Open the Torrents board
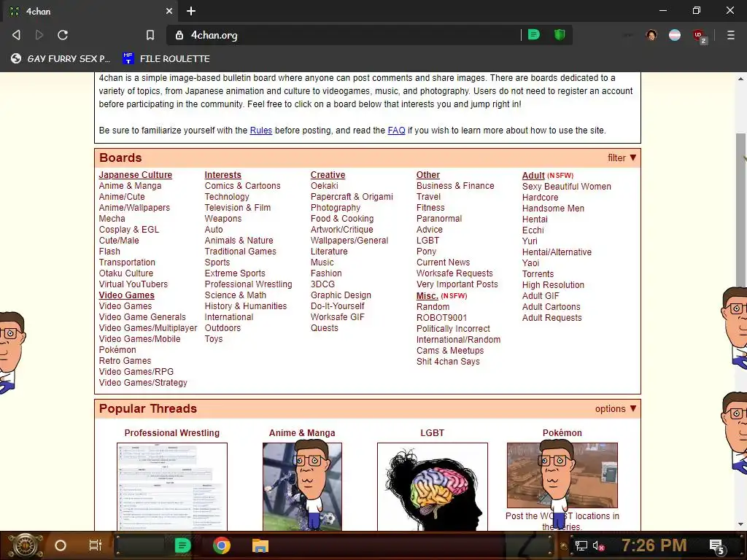747x560 pixels. pyautogui.click(x=538, y=274)
